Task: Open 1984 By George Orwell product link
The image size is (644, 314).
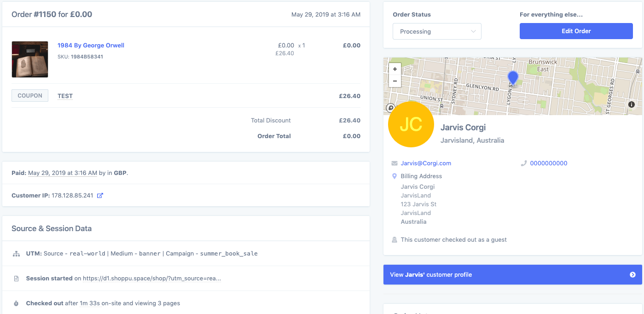Action: click(91, 45)
